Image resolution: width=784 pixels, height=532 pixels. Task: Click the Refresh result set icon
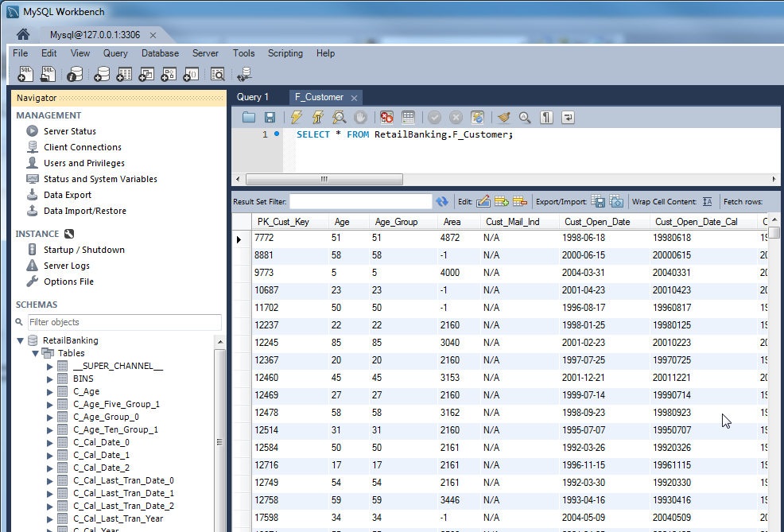pyautogui.click(x=442, y=202)
